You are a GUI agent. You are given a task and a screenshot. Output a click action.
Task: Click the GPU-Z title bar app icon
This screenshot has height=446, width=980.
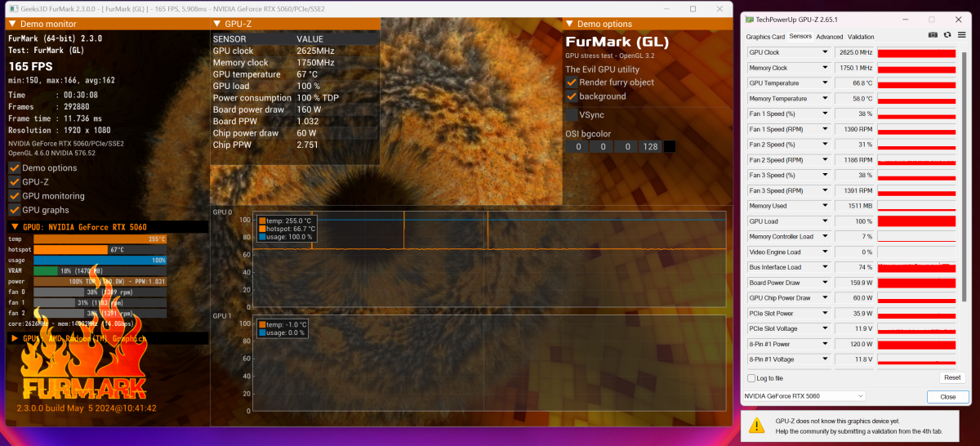(x=751, y=19)
